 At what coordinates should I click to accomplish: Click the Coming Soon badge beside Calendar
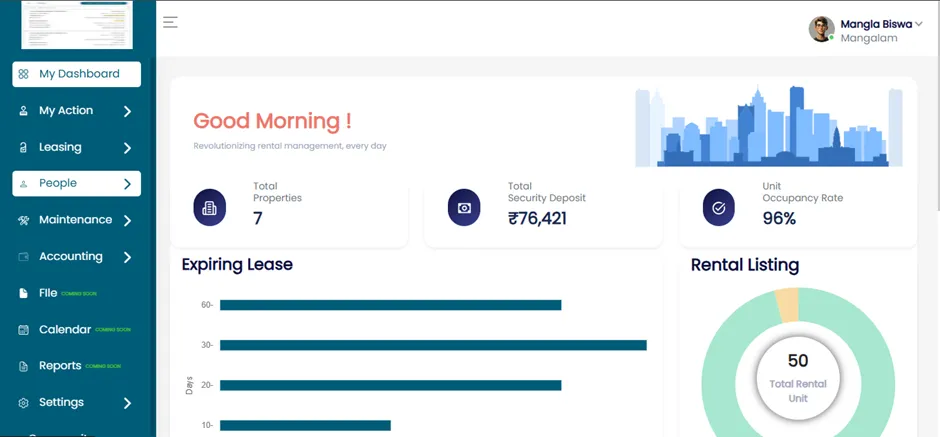(x=113, y=330)
